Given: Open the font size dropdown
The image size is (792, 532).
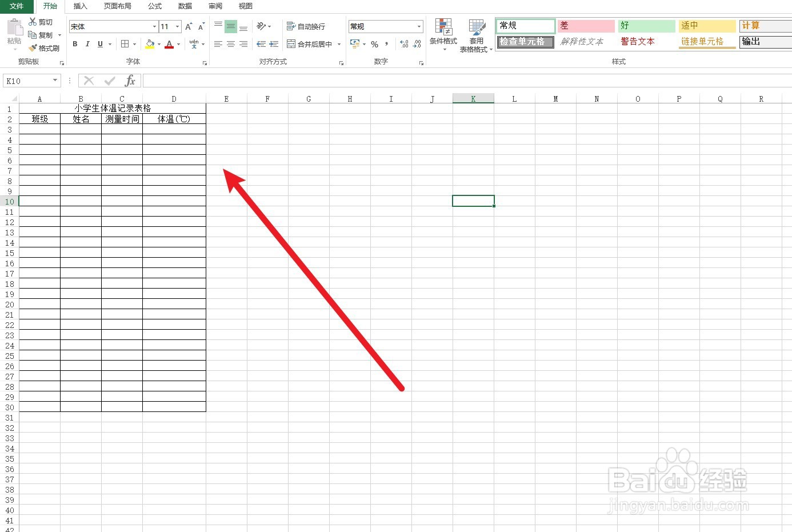Looking at the screenshot, I should [177, 26].
